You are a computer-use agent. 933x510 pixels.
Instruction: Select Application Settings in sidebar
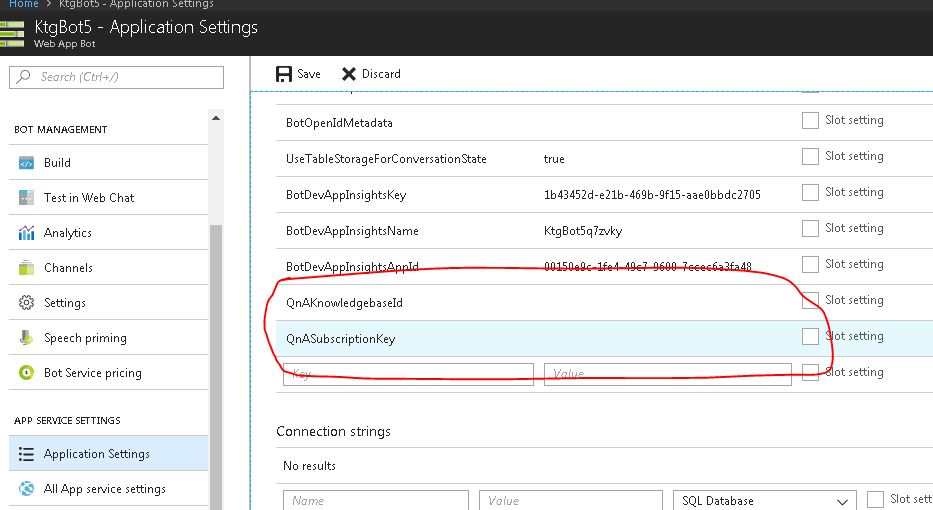[x=96, y=454]
